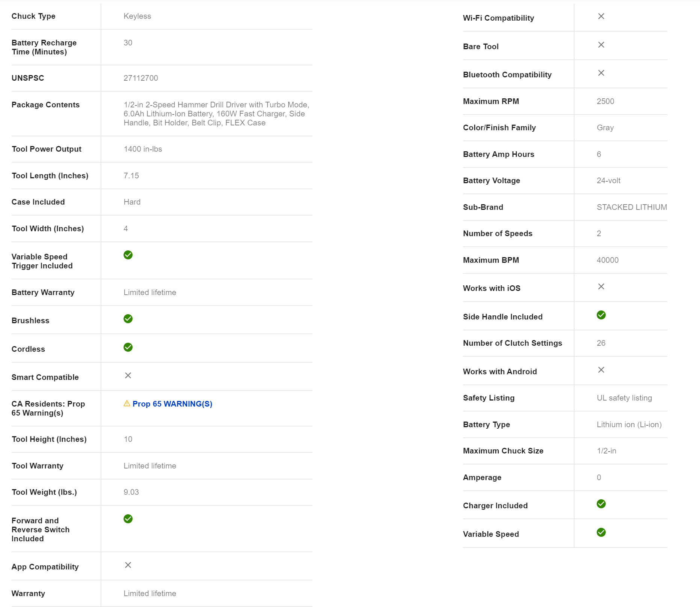Click the Variable Speed Trigger Included checkmark

[128, 255]
